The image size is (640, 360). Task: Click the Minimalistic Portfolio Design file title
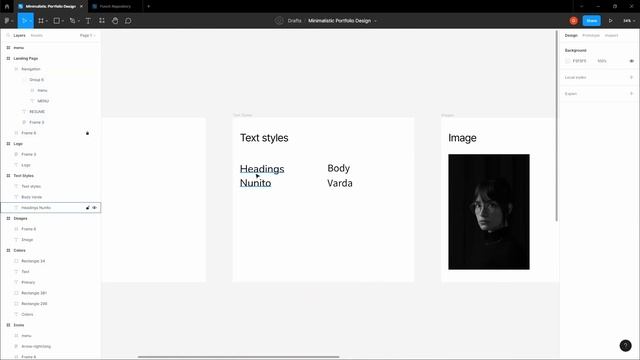click(339, 20)
